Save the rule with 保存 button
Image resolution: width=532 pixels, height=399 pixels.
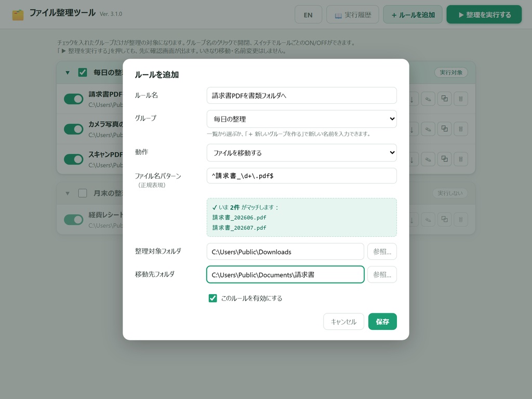383,322
